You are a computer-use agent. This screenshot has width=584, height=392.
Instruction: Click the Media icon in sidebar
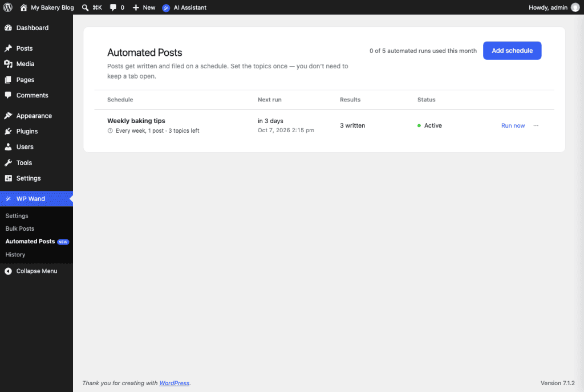pos(8,64)
